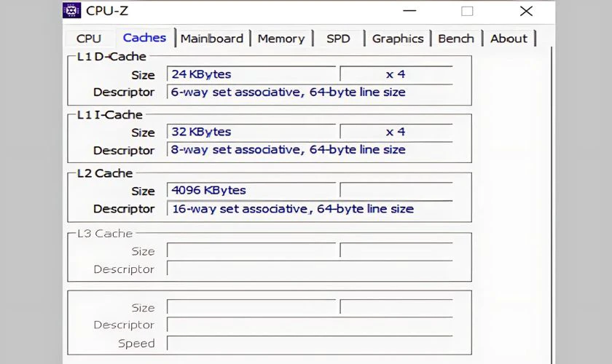Switch to the CPU tab
This screenshot has height=364, width=612.
[89, 39]
